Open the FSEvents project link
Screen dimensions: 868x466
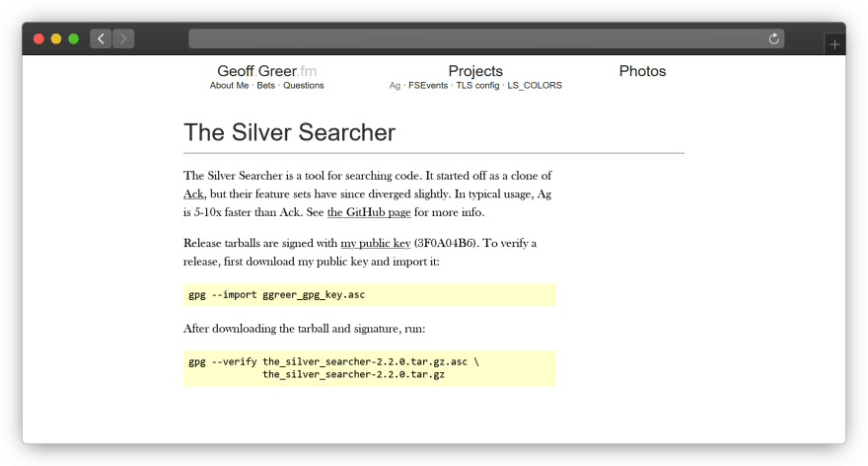[x=428, y=85]
